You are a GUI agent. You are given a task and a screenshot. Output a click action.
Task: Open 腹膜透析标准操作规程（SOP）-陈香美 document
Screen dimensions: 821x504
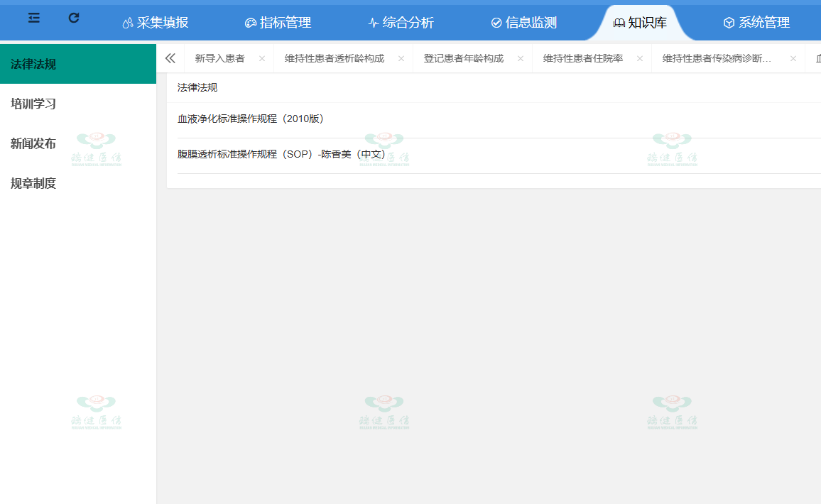coord(282,154)
